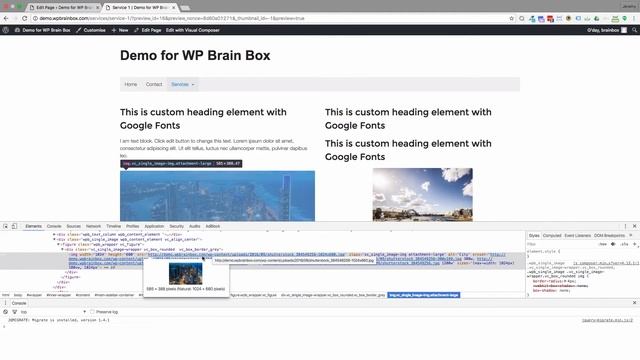Click Demo for WP Brain Box admin bar link
640x360 pixels.
42,30
